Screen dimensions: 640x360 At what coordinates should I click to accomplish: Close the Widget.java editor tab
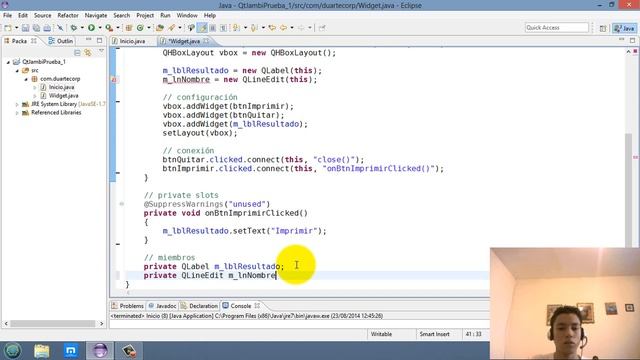click(206, 41)
